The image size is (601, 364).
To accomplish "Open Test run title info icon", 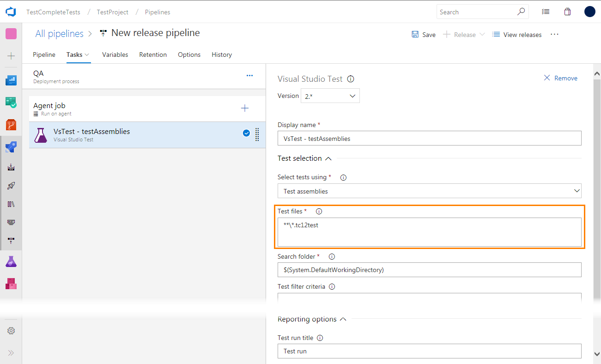I will click(x=320, y=338).
